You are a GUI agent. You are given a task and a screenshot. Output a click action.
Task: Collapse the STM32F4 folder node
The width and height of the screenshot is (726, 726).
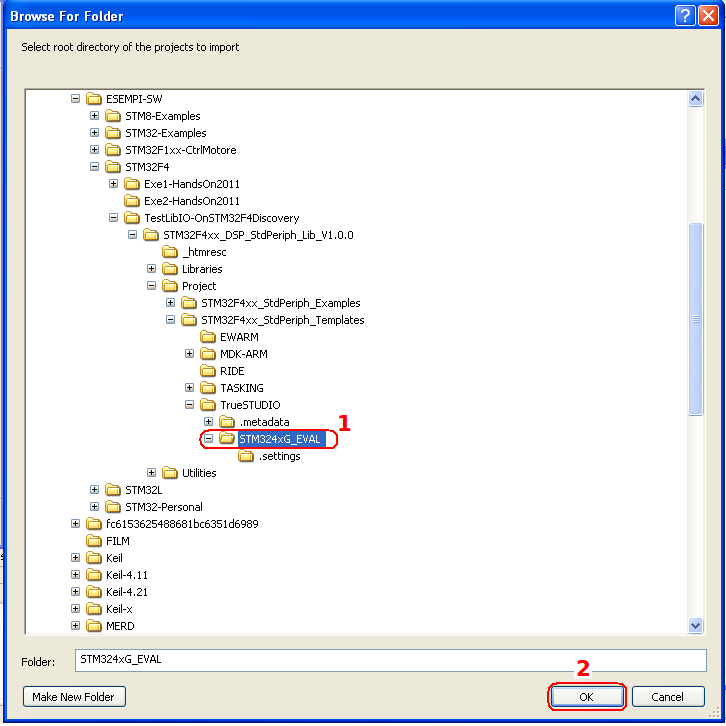(94, 167)
